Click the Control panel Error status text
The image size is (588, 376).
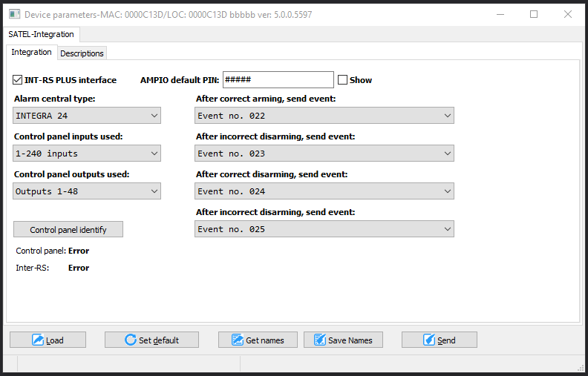click(79, 251)
